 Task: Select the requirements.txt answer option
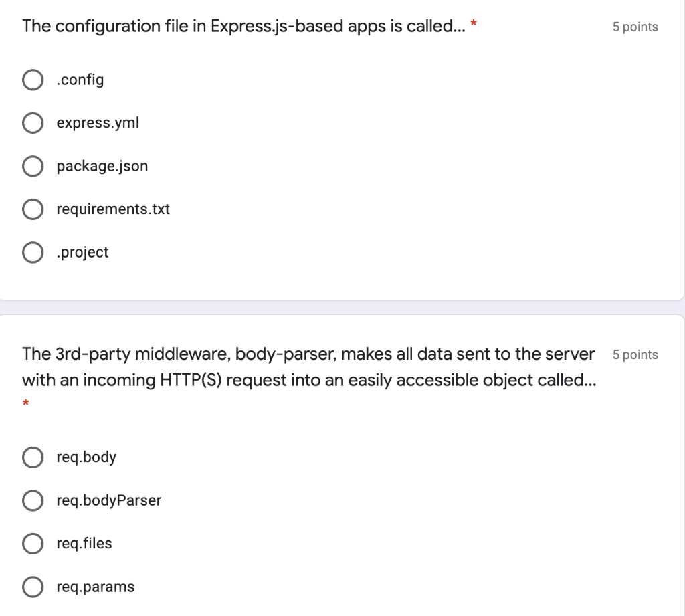click(x=33, y=209)
